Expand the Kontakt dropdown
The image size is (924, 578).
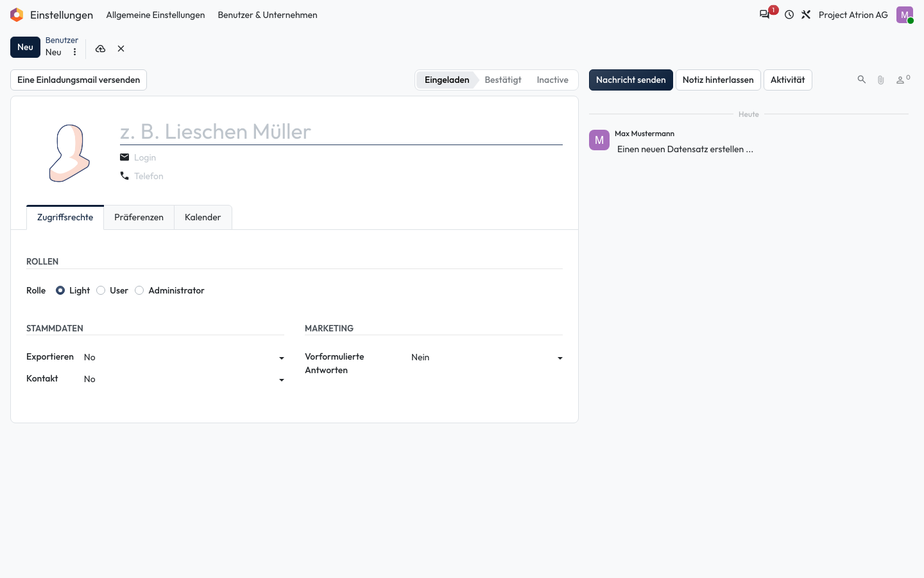184,379
